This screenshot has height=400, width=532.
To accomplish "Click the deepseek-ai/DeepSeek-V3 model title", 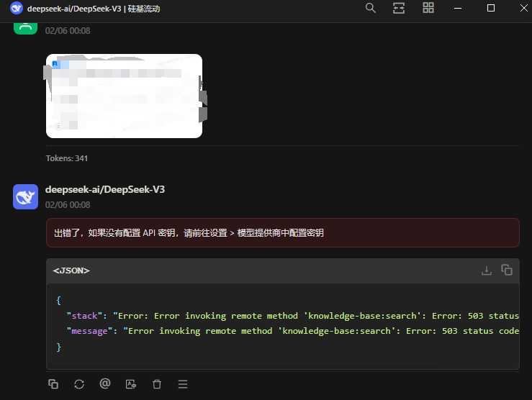I will click(x=94, y=9).
